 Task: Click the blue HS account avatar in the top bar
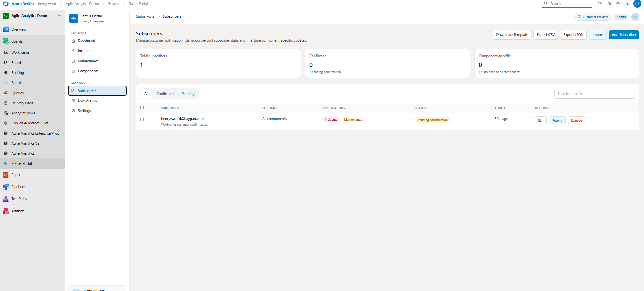[x=637, y=4]
